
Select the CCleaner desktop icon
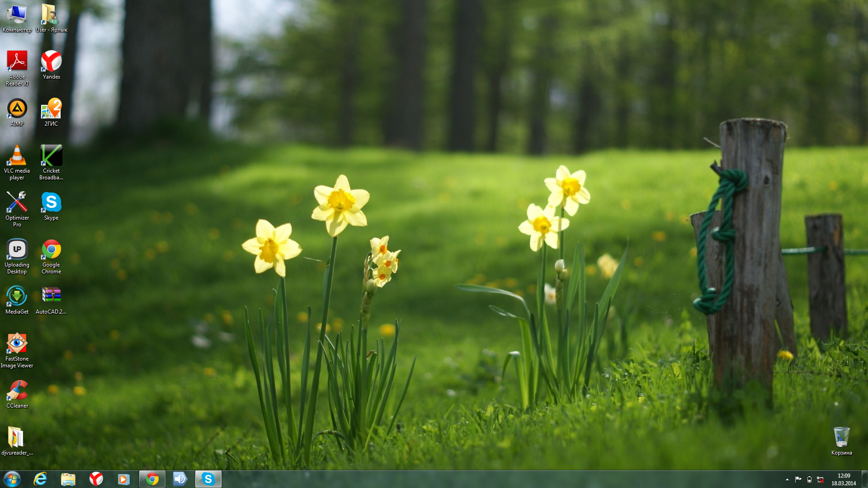coord(17,394)
